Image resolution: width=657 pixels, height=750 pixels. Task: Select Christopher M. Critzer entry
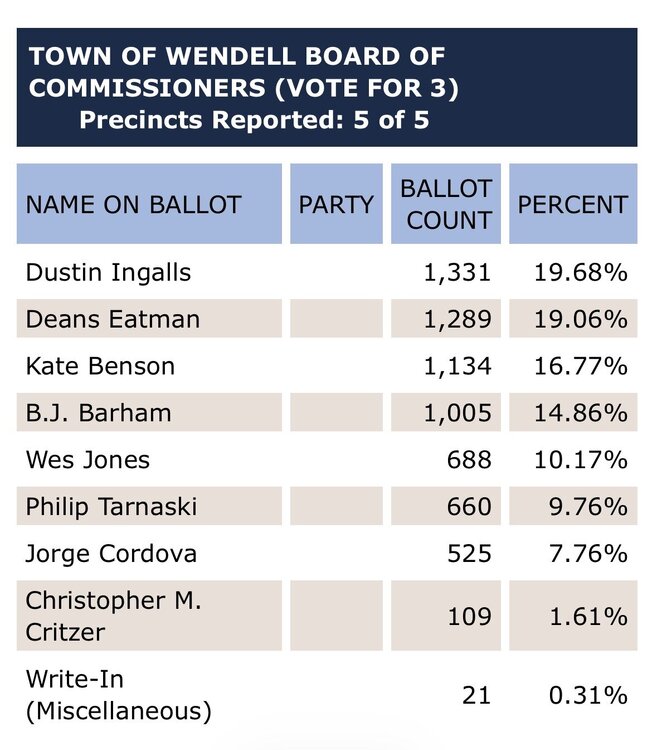(x=113, y=616)
